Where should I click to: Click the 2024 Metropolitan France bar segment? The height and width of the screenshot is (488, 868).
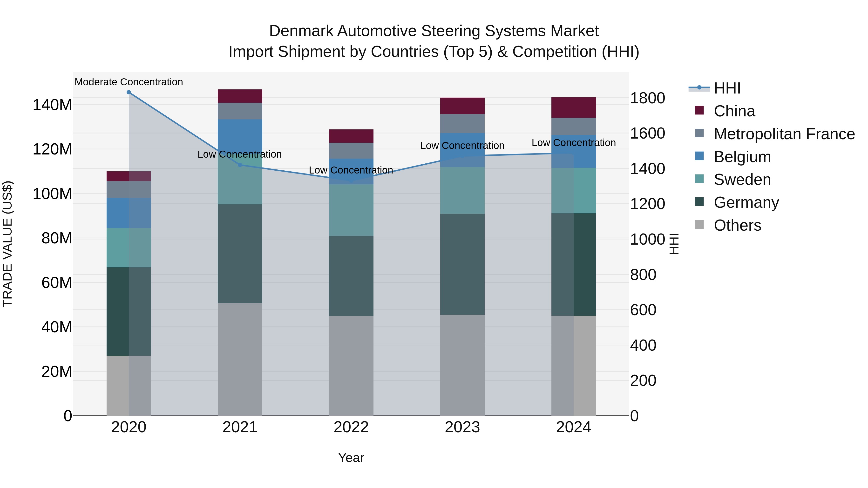click(574, 126)
